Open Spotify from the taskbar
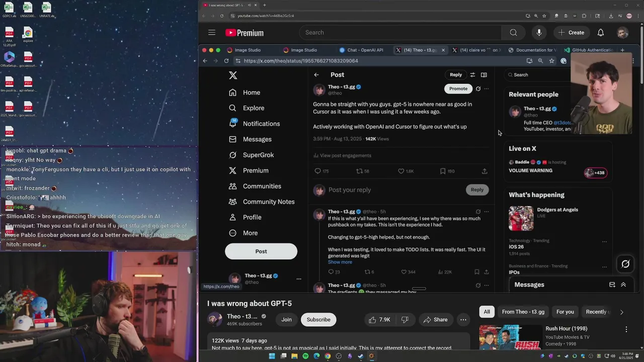 [305, 356]
